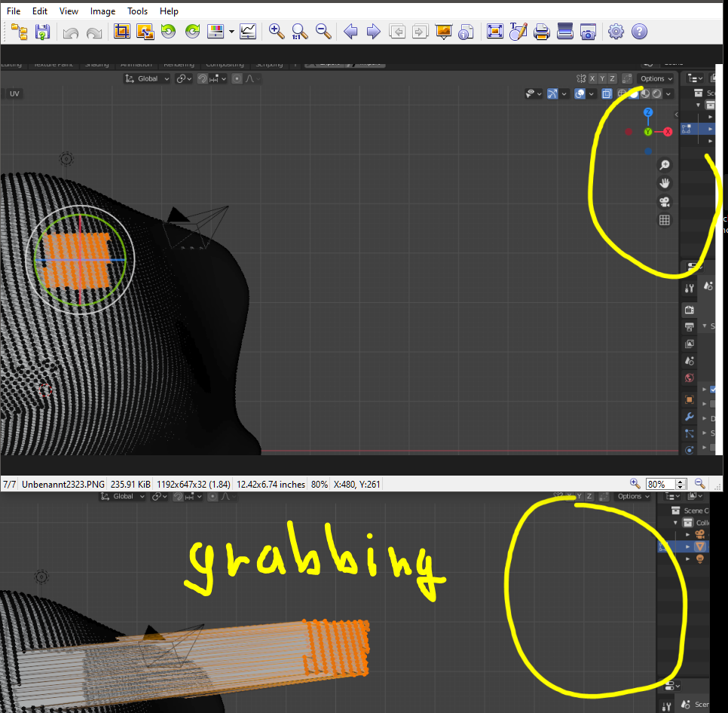Collapse the Collection row in background Blender outliner
Viewport: 728px width, 713px height.
[x=675, y=522]
